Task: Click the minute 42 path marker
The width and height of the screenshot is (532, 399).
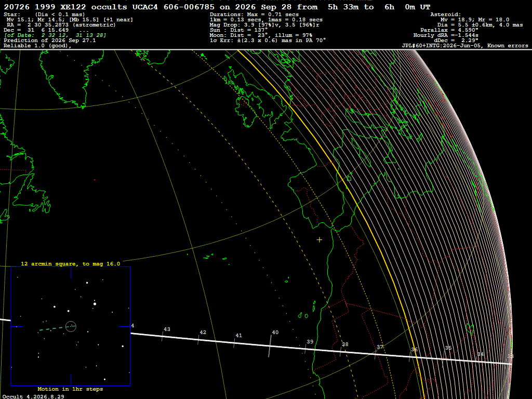Action: 198,340
